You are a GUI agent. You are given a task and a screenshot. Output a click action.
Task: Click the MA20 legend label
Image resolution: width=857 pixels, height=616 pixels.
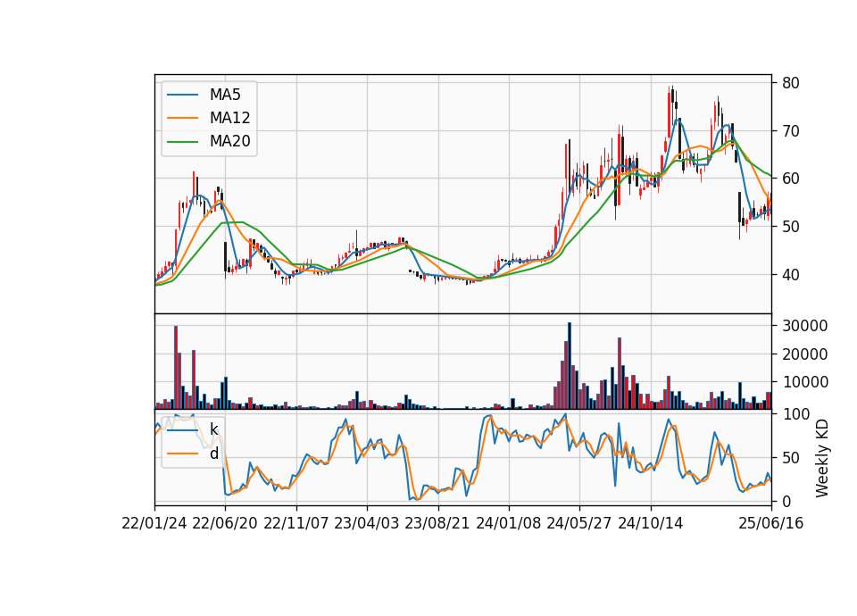[x=229, y=141]
